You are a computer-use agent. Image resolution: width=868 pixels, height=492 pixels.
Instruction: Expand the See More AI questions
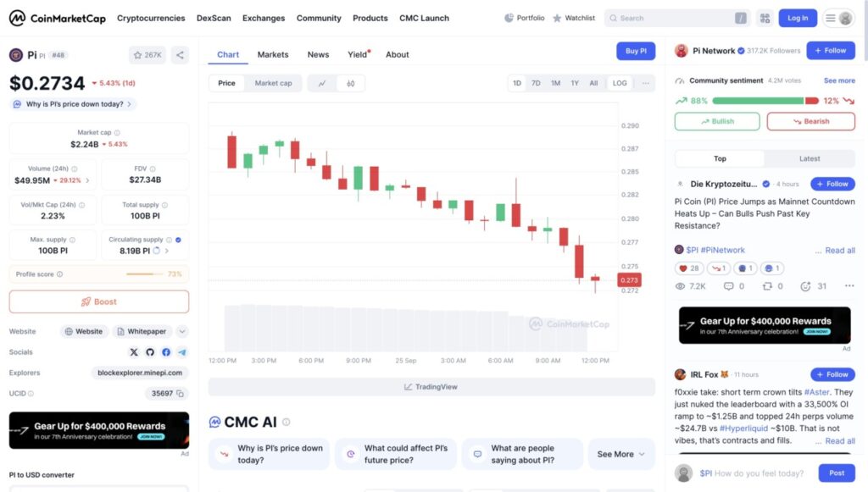tap(620, 454)
